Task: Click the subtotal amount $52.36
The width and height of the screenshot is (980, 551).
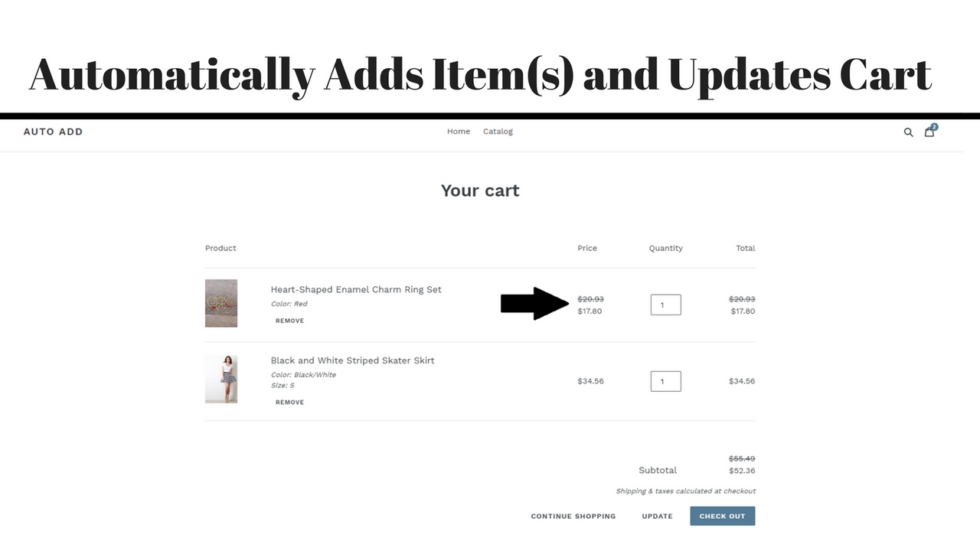Action: pyautogui.click(x=742, y=471)
